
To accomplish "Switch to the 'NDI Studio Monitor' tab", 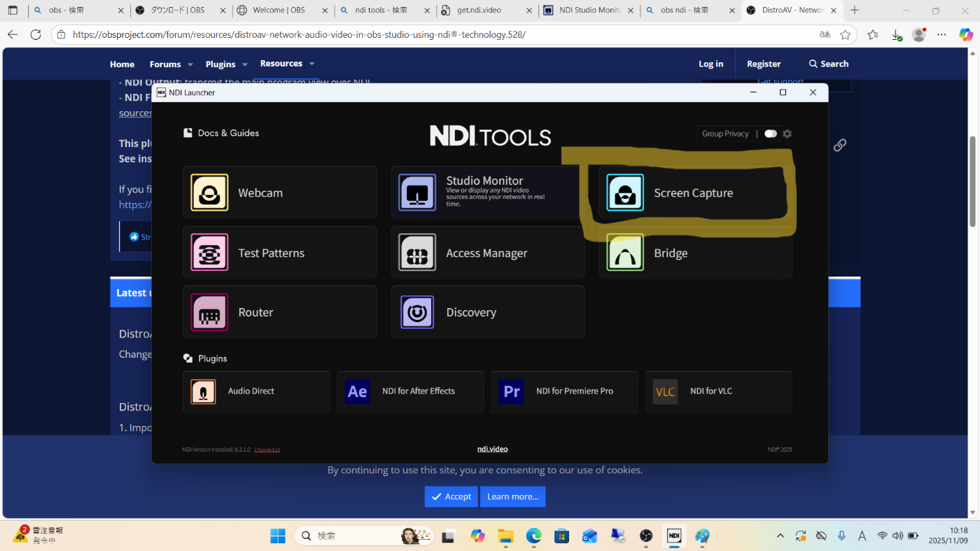I will click(x=589, y=11).
